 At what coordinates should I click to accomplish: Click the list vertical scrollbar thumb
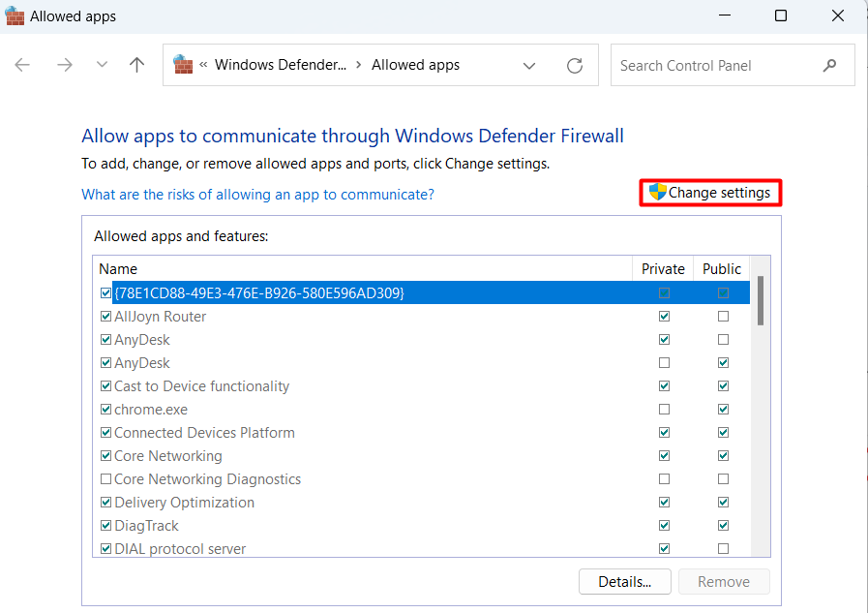(x=761, y=300)
